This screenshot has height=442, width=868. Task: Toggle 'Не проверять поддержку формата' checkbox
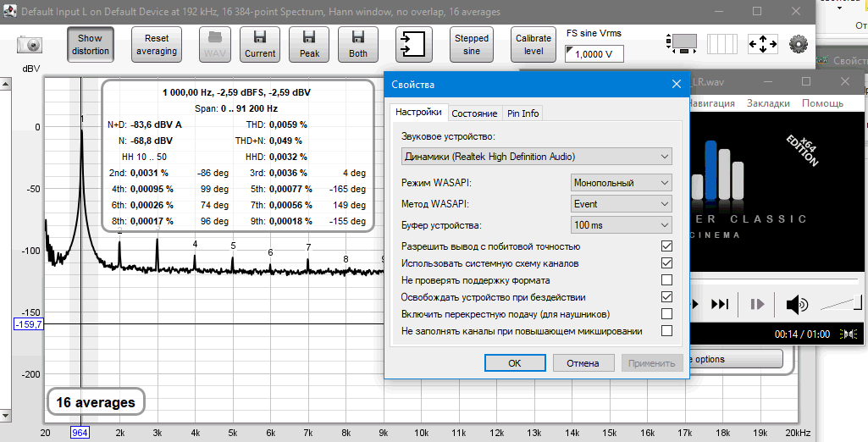[666, 280]
